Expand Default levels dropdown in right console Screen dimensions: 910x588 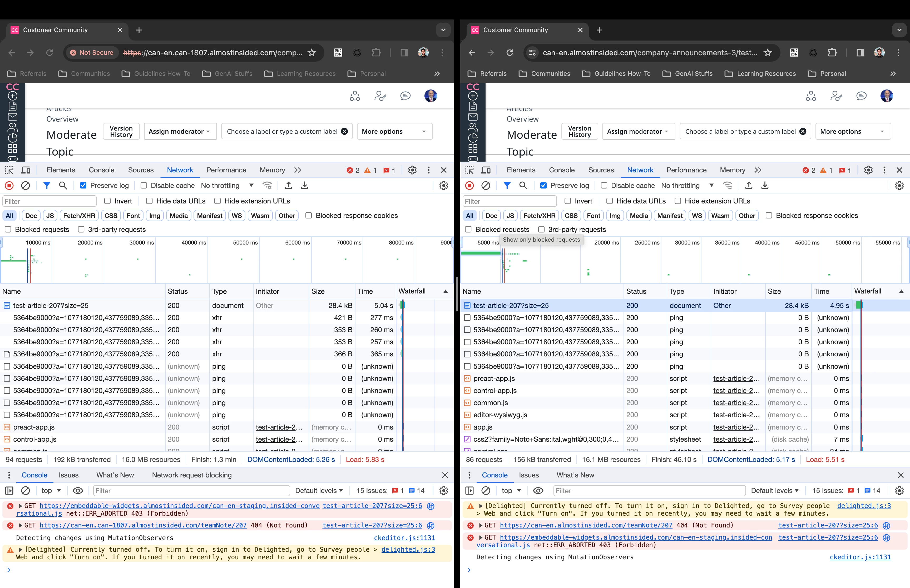pos(775,491)
